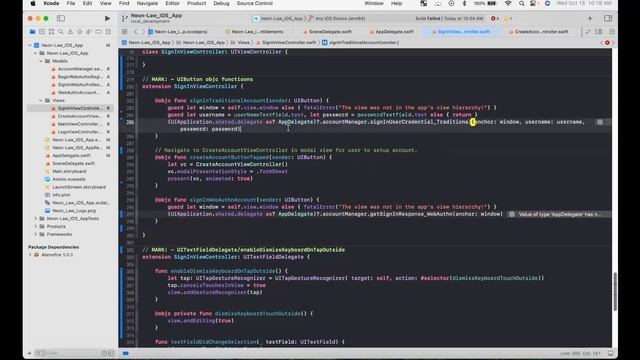
Task: Select CreateAccountViewController in navigator
Action: [80, 116]
